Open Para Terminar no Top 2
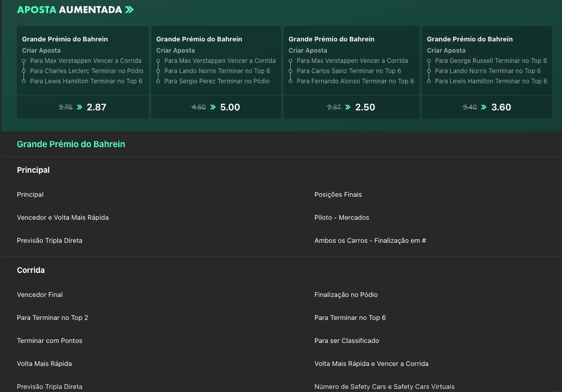The image size is (562, 392). click(x=52, y=317)
